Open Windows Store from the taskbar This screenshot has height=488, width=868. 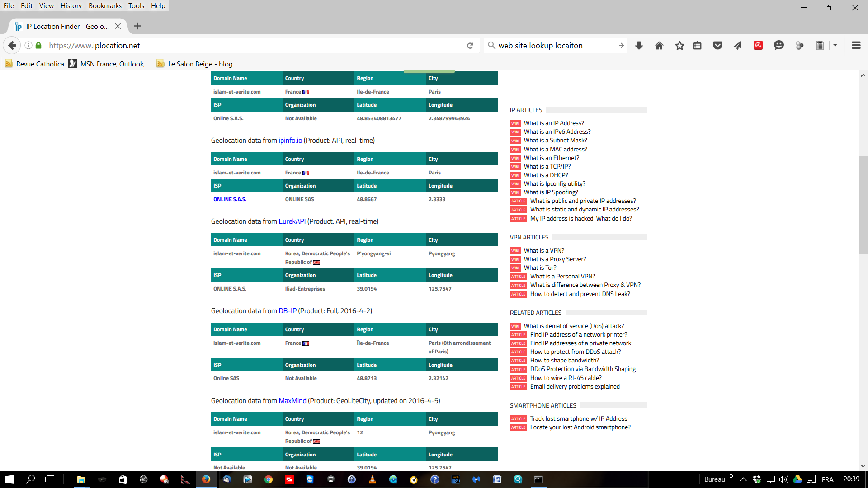click(x=123, y=479)
